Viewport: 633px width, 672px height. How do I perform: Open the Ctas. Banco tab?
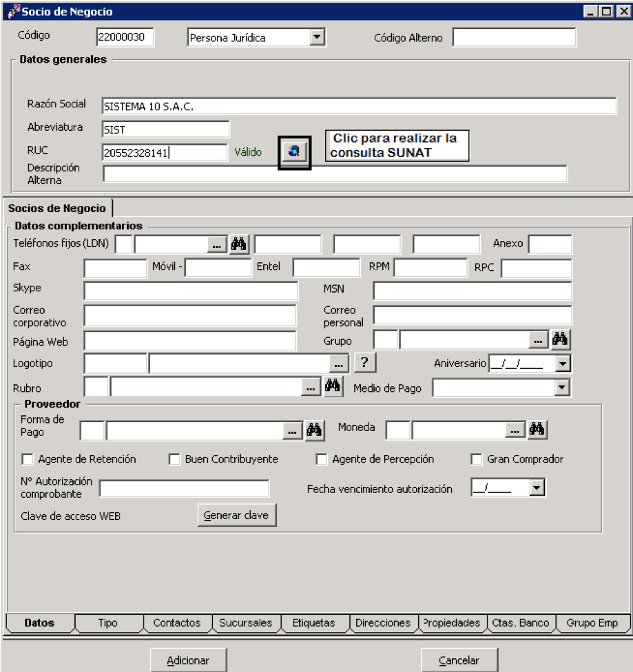point(521,622)
